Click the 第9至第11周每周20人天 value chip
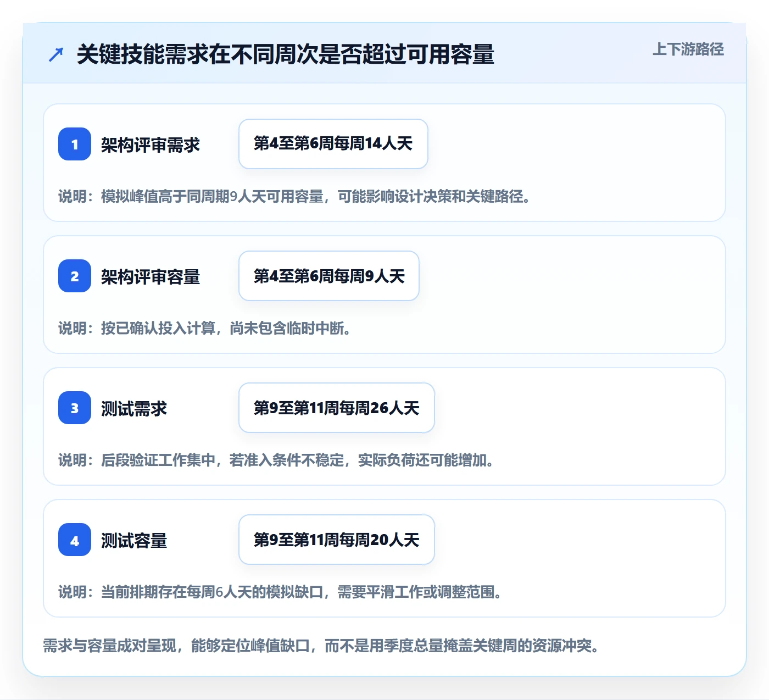This screenshot has height=700, width=769. (337, 540)
